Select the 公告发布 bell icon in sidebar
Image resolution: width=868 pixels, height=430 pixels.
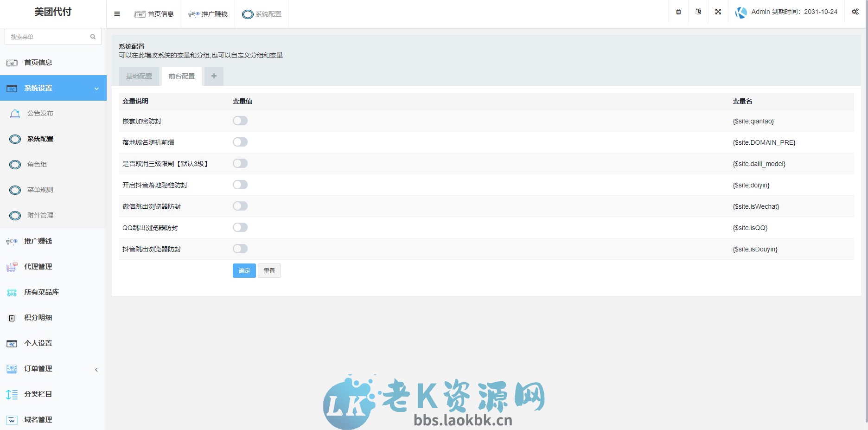pyautogui.click(x=14, y=113)
